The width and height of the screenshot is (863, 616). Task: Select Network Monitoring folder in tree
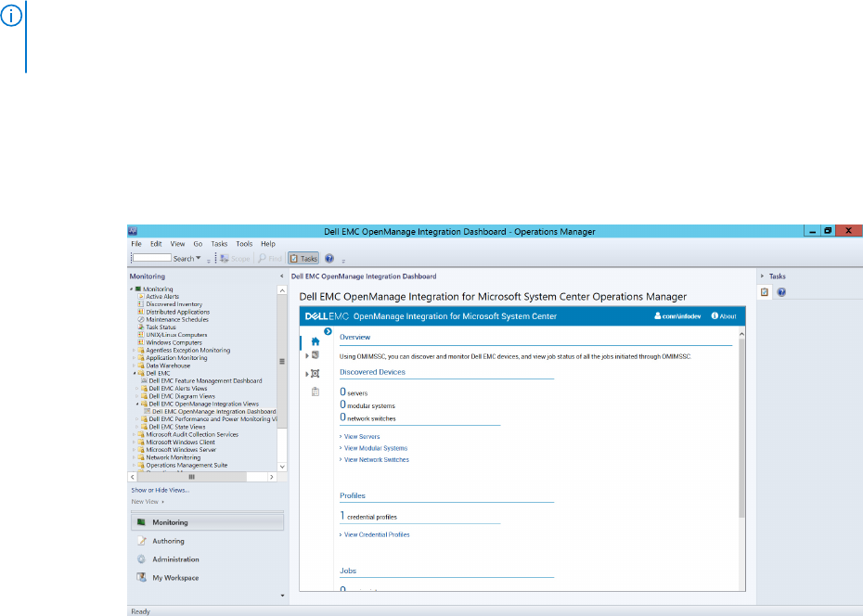(174, 457)
